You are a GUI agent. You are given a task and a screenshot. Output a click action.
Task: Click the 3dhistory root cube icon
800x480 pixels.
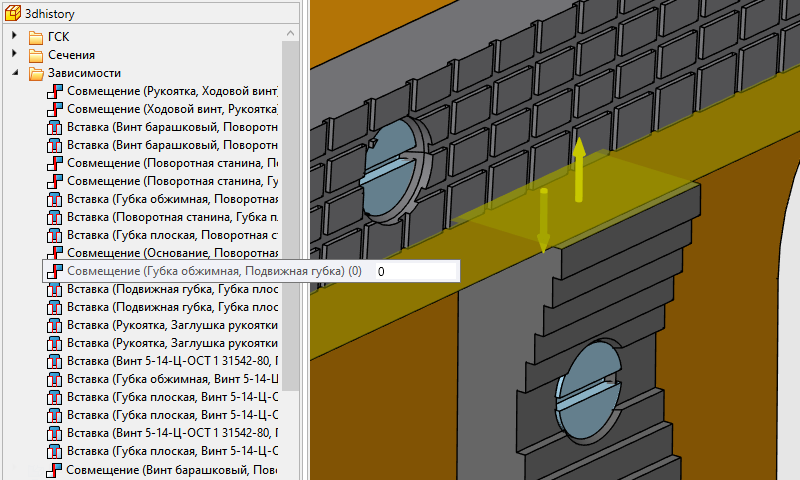[13, 13]
